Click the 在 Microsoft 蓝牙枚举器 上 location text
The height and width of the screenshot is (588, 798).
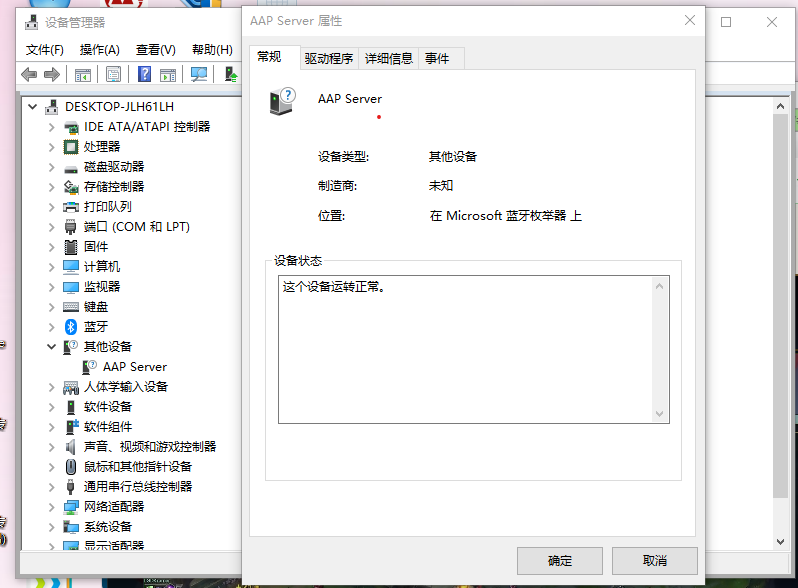click(505, 216)
